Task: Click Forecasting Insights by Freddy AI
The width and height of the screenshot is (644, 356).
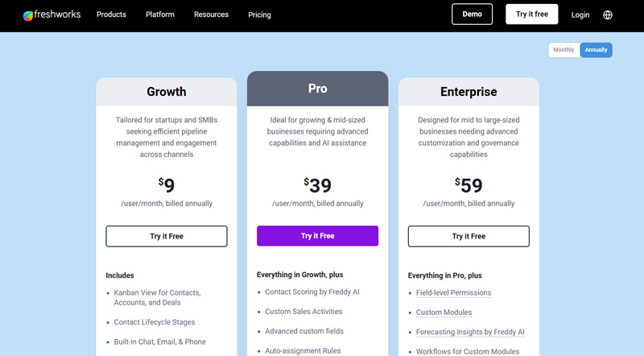Action: pos(470,332)
